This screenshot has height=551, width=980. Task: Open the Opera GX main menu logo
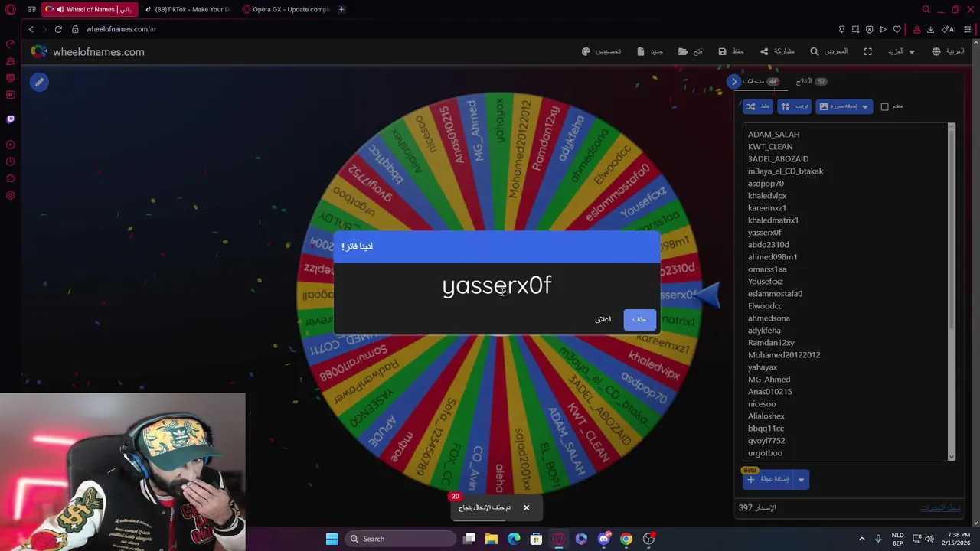[11, 10]
